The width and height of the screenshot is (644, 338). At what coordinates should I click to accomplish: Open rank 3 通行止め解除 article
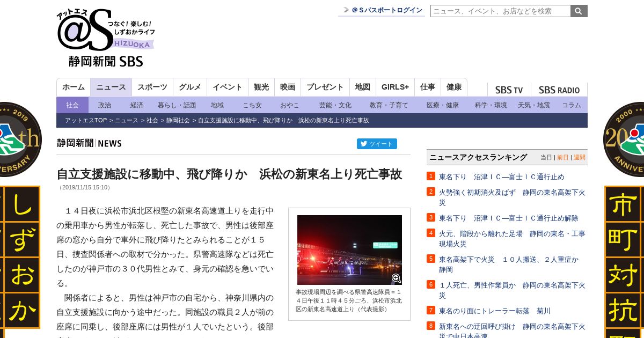click(x=509, y=218)
